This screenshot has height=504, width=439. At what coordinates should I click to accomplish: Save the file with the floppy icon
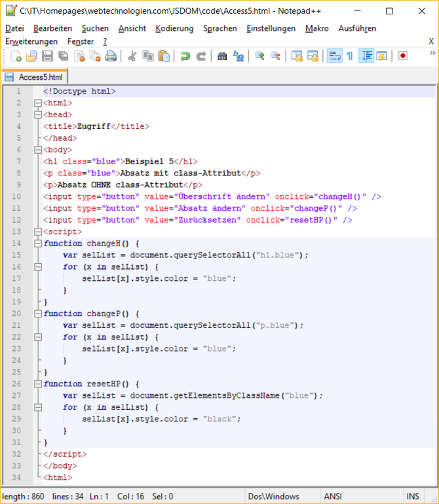point(47,56)
